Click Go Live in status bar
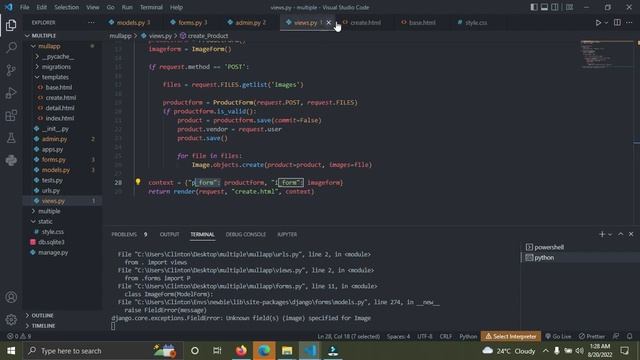640x360 pixels. coord(558,336)
